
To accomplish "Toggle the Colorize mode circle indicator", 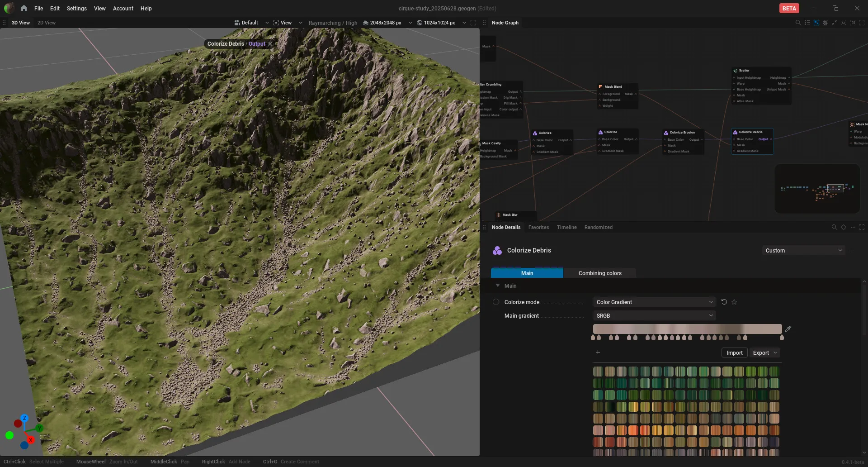I will pos(496,302).
